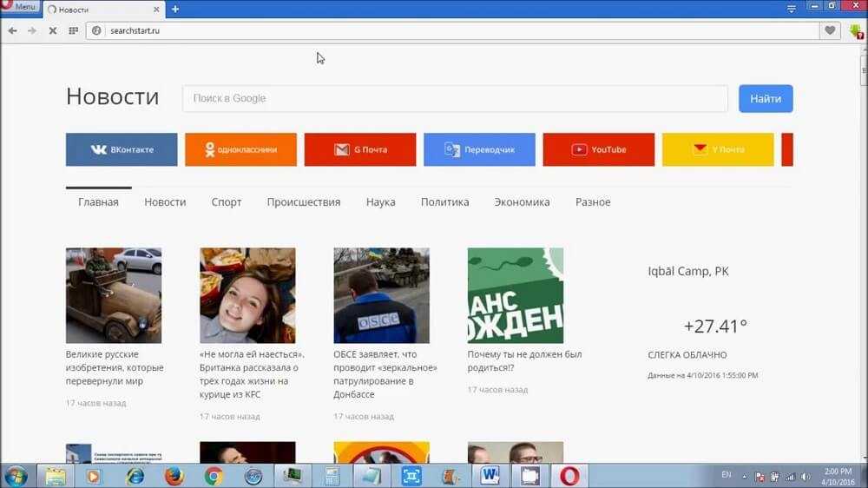The height and width of the screenshot is (488, 868).
Task: Open the Speed Dial grid icon
Action: [73, 30]
